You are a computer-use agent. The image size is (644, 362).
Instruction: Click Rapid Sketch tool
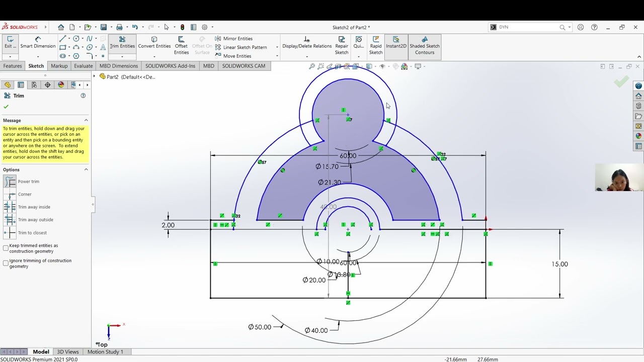[376, 45]
